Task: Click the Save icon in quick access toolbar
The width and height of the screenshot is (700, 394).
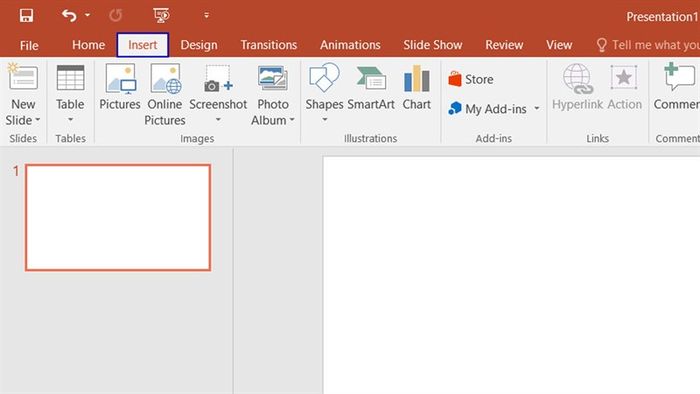Action: [26, 16]
